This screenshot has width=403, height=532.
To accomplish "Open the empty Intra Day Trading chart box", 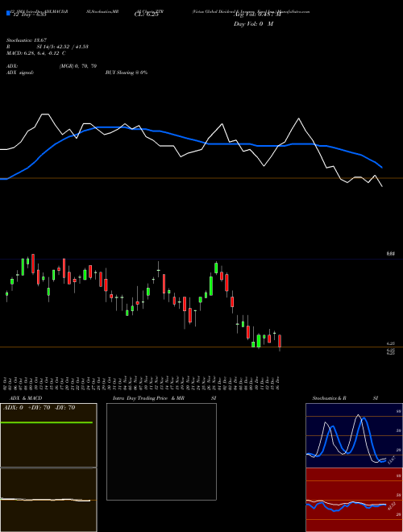I will [x=161, y=451].
